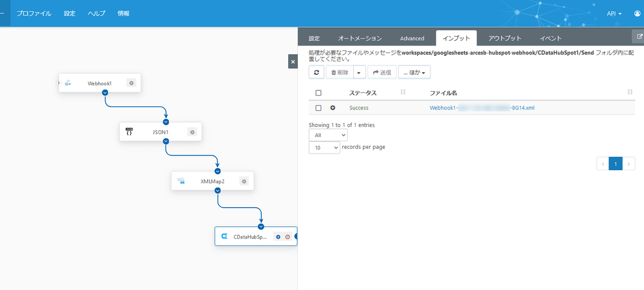Open the Webhook1 xml file link
Screen dimensions: 644x290
click(482, 108)
